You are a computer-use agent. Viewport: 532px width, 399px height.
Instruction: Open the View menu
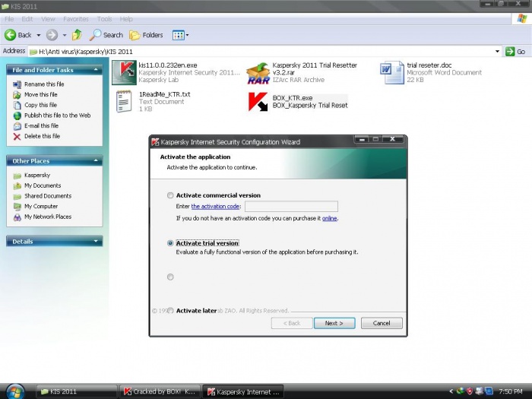(48, 19)
